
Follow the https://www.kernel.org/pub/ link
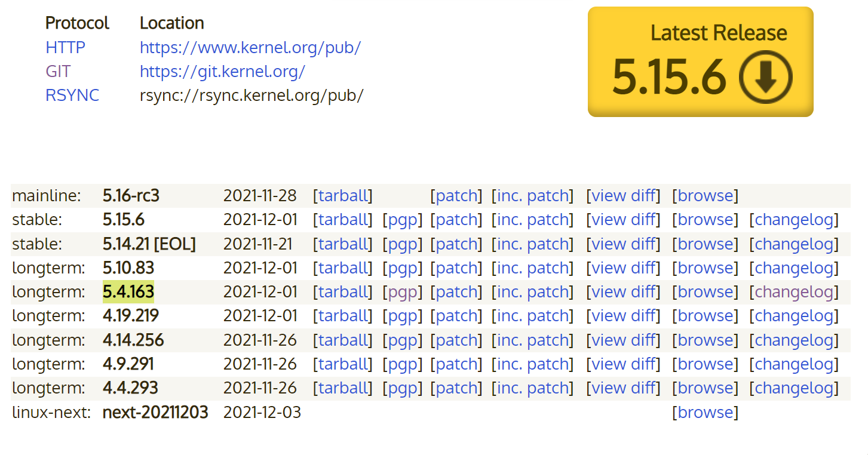pyautogui.click(x=250, y=47)
